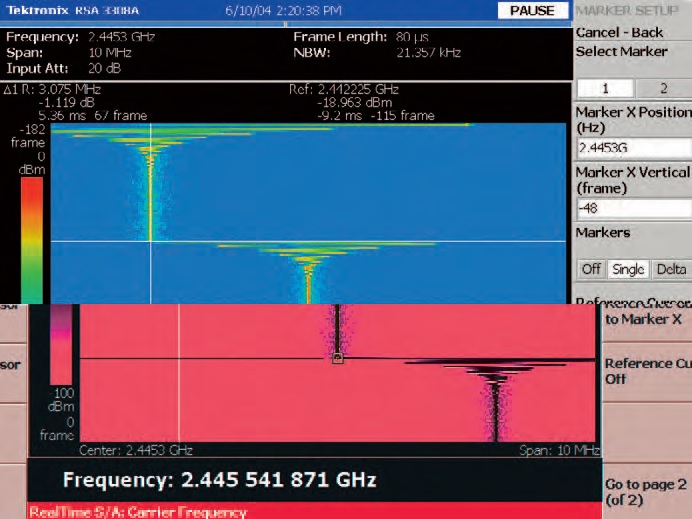Select marker 2
Image resolution: width=692 pixels, height=519 pixels.
[662, 88]
